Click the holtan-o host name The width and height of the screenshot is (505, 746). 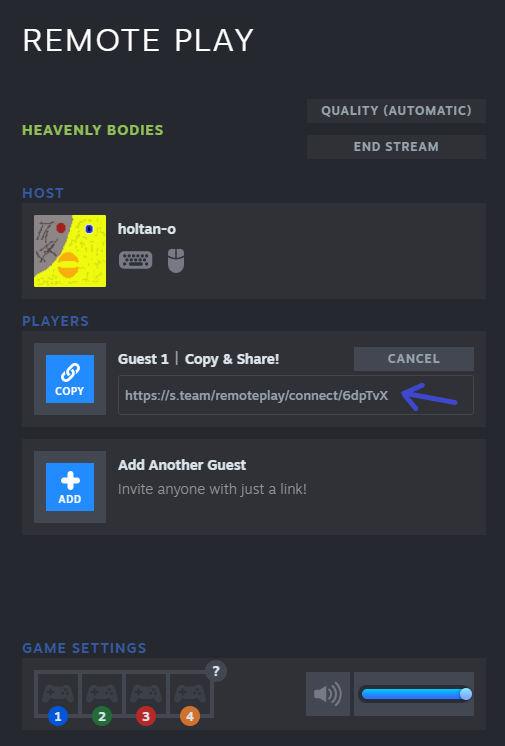click(x=147, y=229)
